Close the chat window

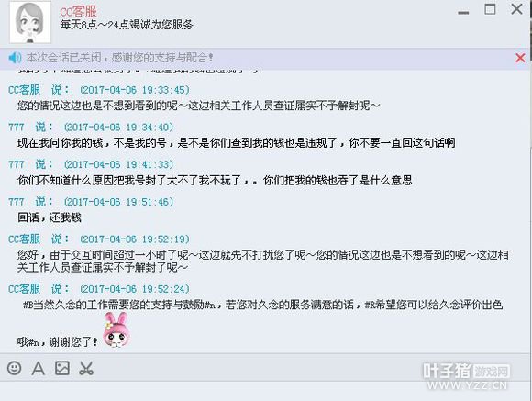point(516,9)
